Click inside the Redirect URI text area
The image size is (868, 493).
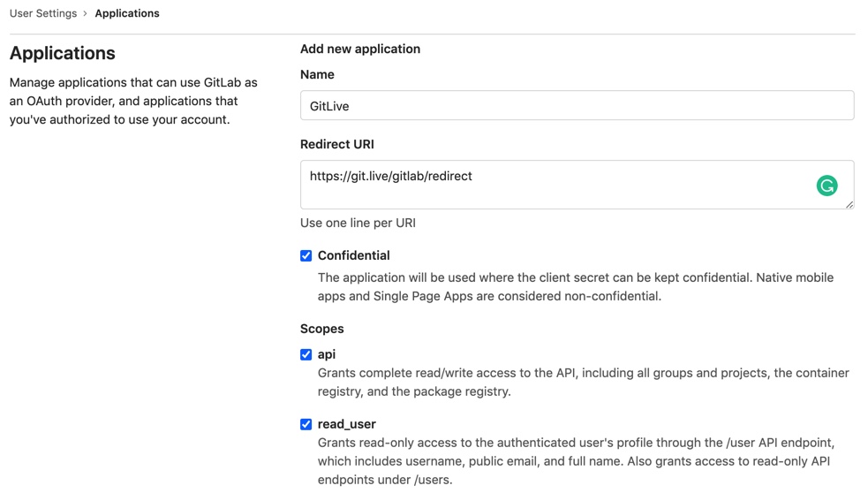(x=577, y=185)
